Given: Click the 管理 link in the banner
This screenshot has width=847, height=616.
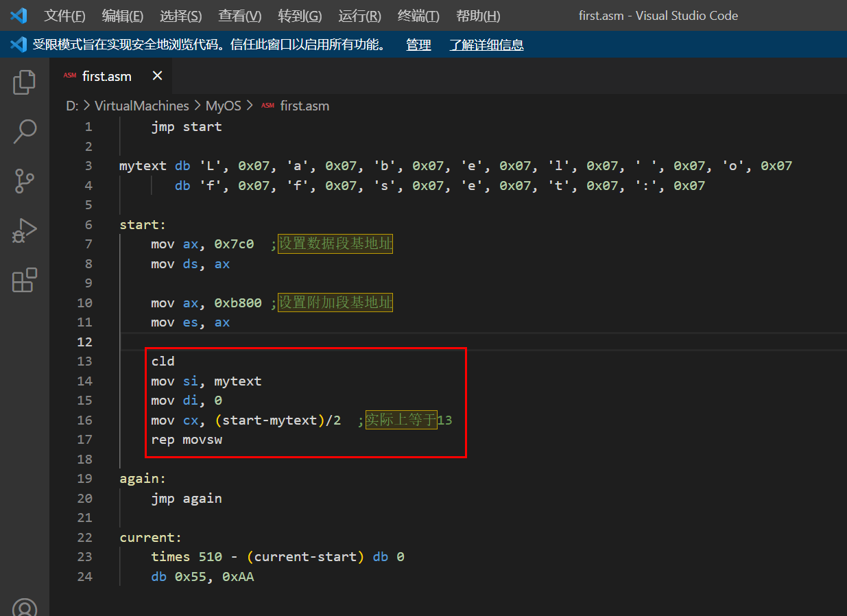Looking at the screenshot, I should click(418, 45).
